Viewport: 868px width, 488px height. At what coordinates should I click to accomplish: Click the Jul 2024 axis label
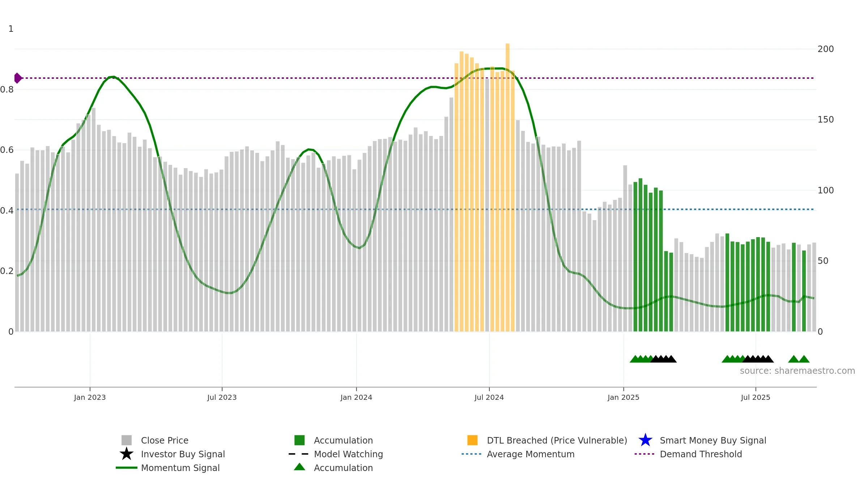point(489,397)
